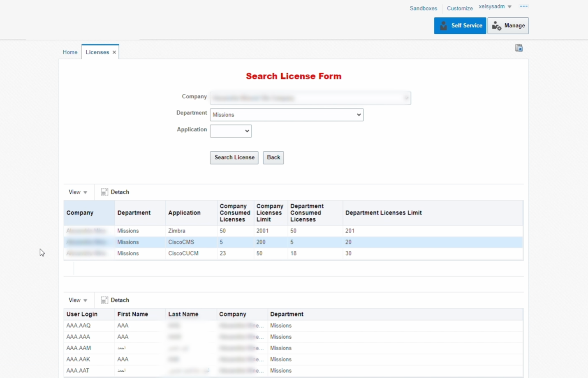Select the Licenses tab
Screen dimensions: 588x379
pos(97,52)
